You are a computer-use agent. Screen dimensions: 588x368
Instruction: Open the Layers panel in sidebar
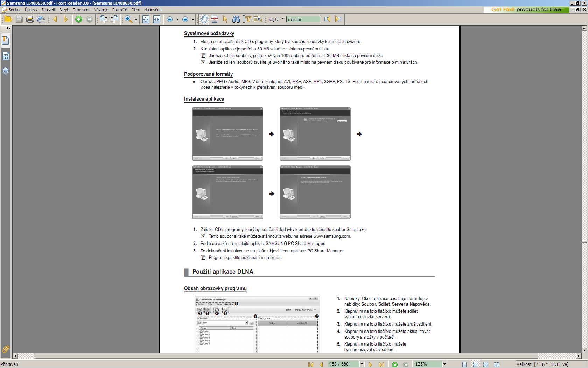[6, 71]
